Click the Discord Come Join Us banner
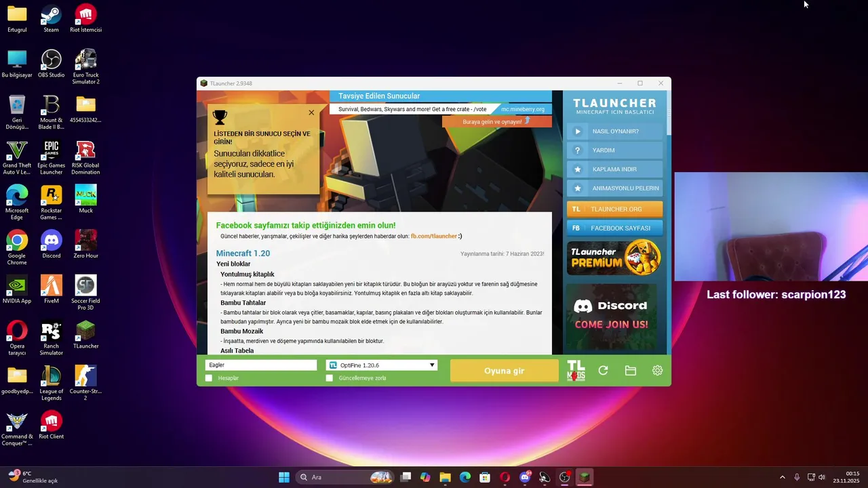This screenshot has height=488, width=868. [x=614, y=316]
